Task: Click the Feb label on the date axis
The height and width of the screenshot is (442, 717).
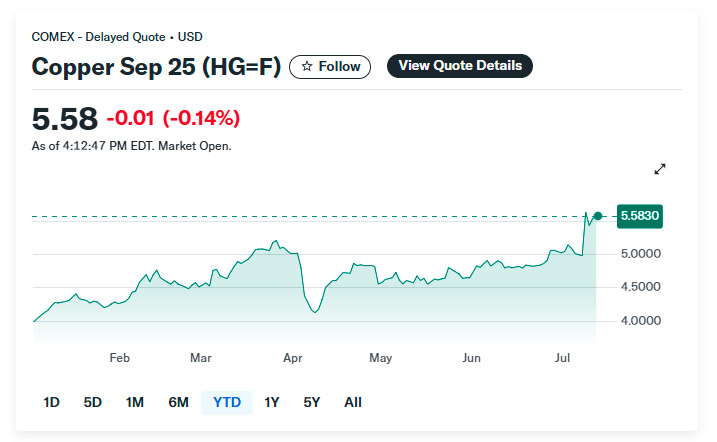Action: point(119,357)
